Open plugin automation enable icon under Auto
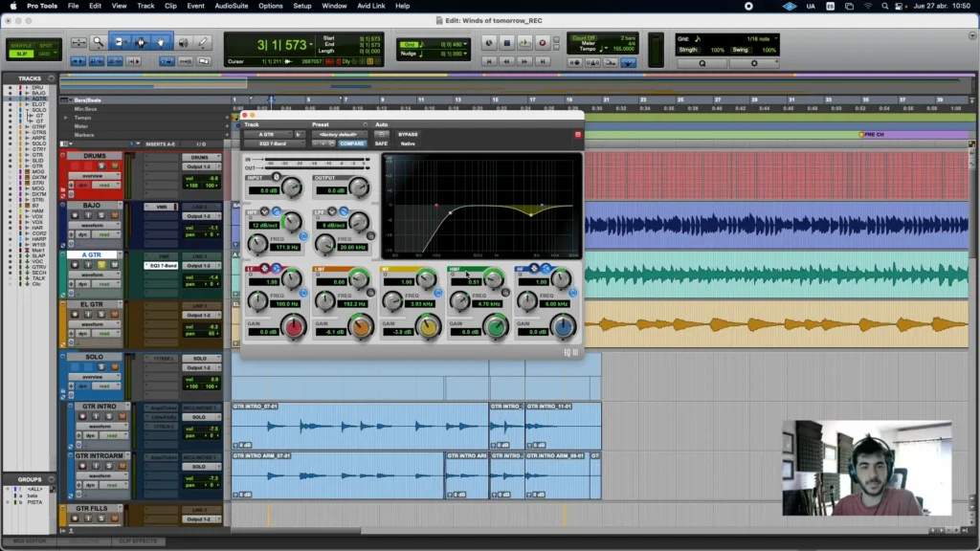This screenshot has width=980, height=551. (x=381, y=134)
